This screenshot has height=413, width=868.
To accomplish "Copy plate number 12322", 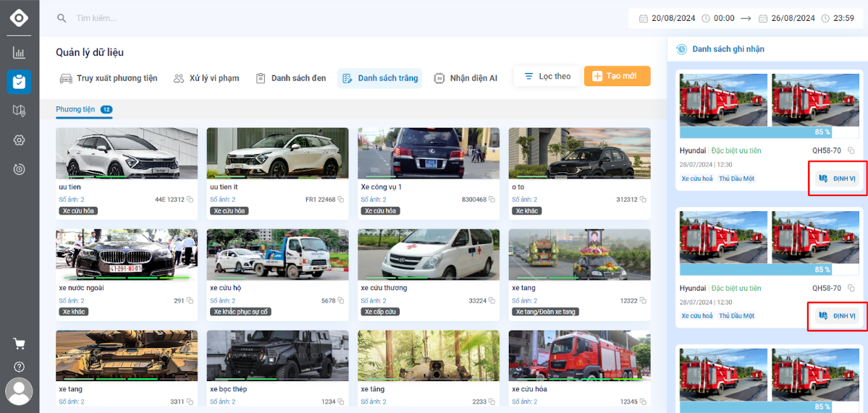I will click(643, 301).
